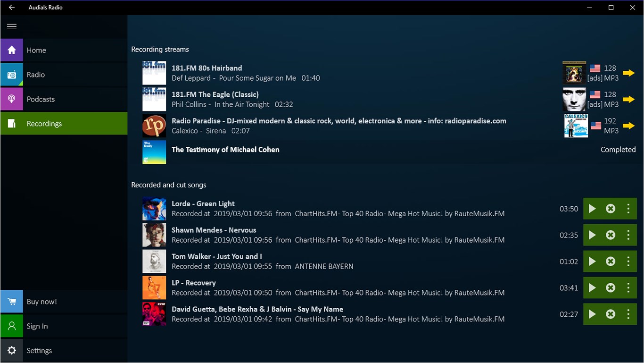Click the Recordings sidebar icon
This screenshot has height=363, width=644.
click(12, 123)
